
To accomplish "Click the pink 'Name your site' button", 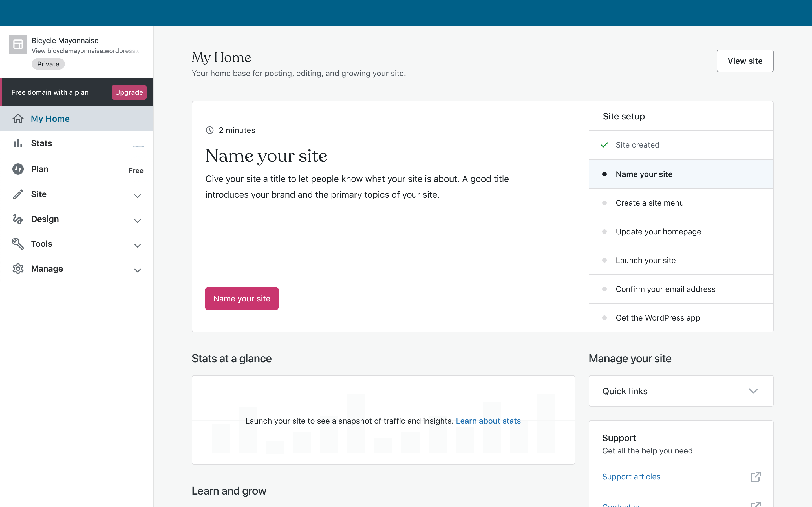I will (x=242, y=299).
